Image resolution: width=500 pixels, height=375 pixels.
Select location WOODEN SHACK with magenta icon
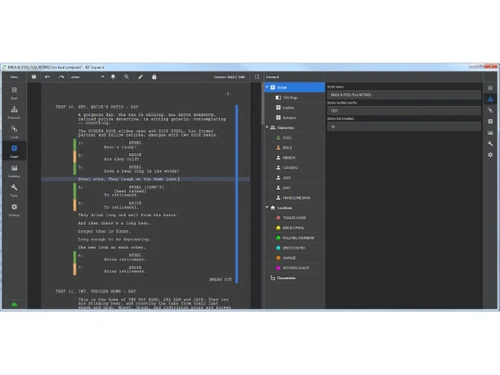[x=295, y=268]
